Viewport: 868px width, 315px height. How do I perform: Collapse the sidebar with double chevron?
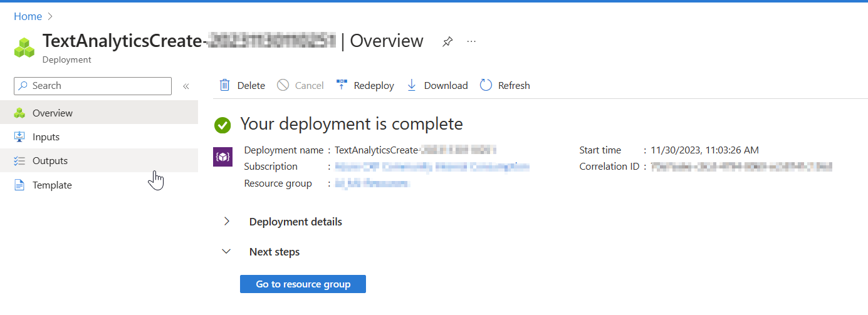[x=186, y=86]
